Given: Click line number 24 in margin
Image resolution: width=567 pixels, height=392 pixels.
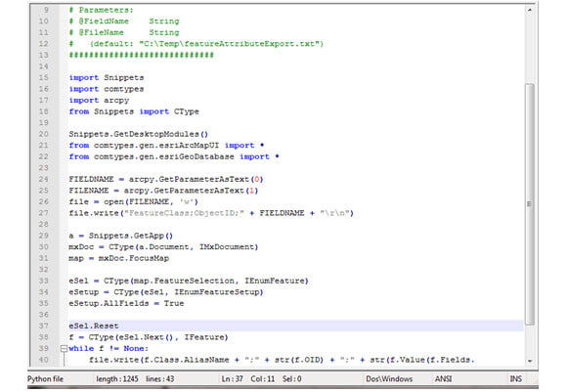Looking at the screenshot, I should tap(44, 179).
